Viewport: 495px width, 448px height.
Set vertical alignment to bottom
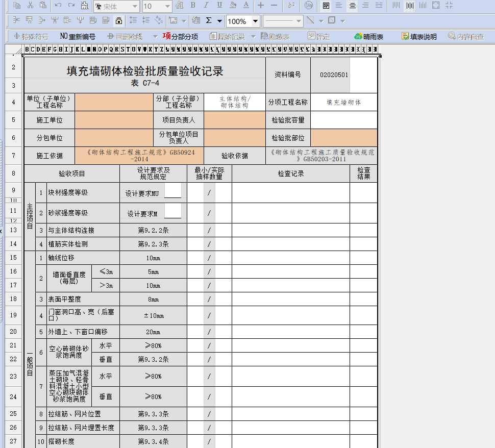[423, 6]
